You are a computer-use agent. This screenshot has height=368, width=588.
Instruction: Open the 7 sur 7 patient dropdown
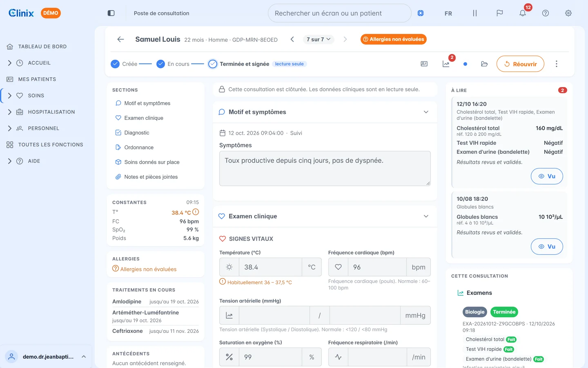[318, 39]
